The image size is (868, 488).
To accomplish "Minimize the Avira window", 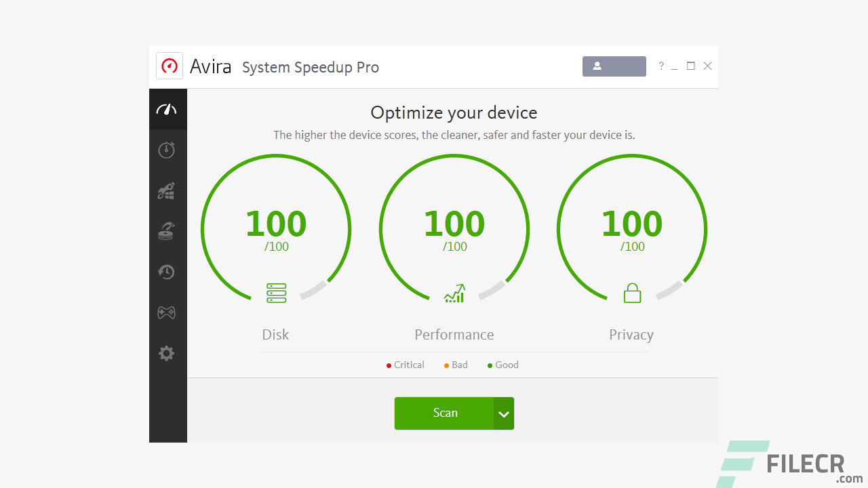I will click(x=675, y=69).
